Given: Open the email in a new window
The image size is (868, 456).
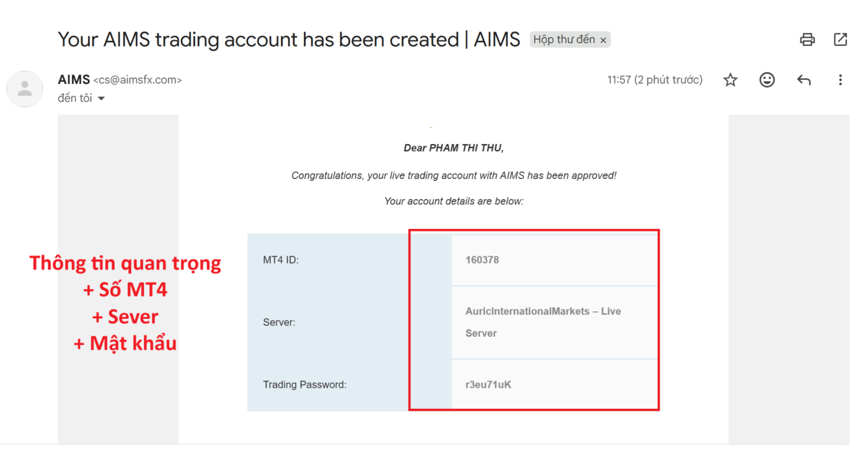Looking at the screenshot, I should pos(840,40).
